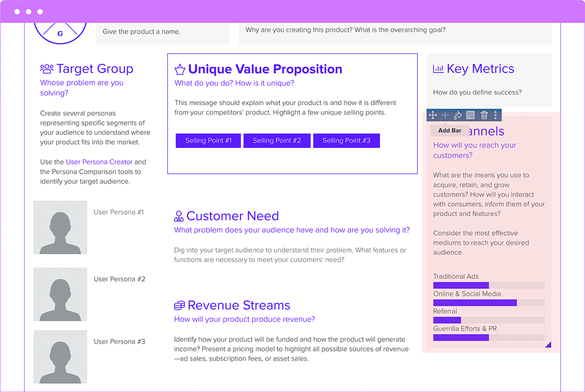585x392 pixels.
Task: Delete the Channels widget using the trash icon
Action: [x=484, y=115]
